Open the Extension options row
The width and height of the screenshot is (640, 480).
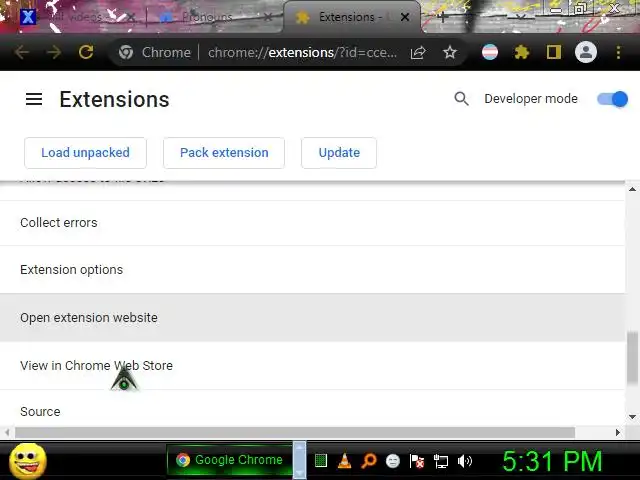point(312,270)
